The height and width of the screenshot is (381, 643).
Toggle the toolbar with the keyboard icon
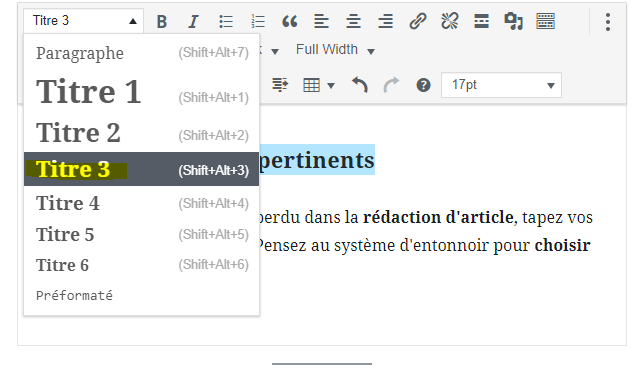point(545,21)
